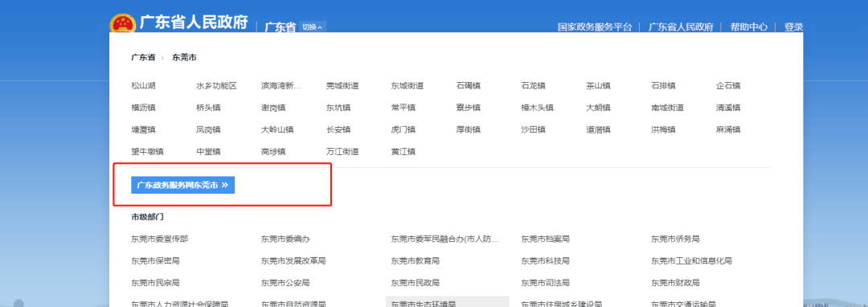Screen dimensions: 868x307
Task: Choose 水乡功能区 from the district list
Action: (x=216, y=86)
